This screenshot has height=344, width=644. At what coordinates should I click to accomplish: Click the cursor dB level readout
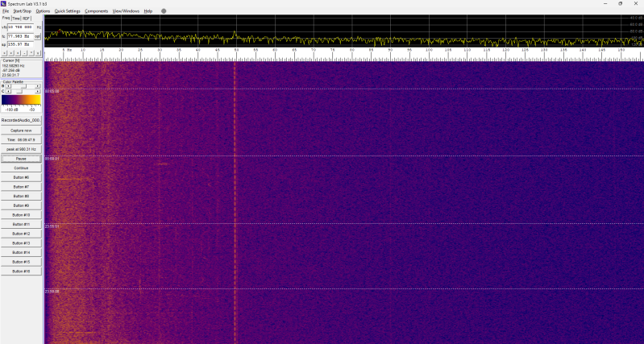[10, 70]
